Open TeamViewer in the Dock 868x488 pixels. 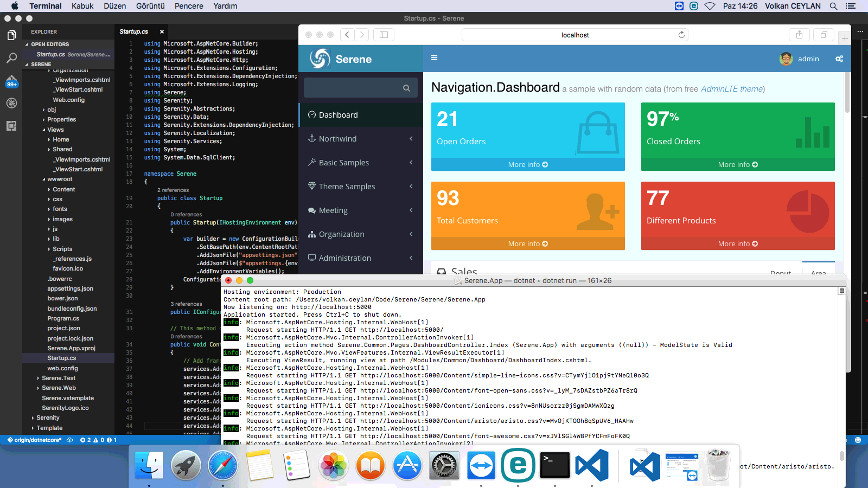[x=481, y=465]
